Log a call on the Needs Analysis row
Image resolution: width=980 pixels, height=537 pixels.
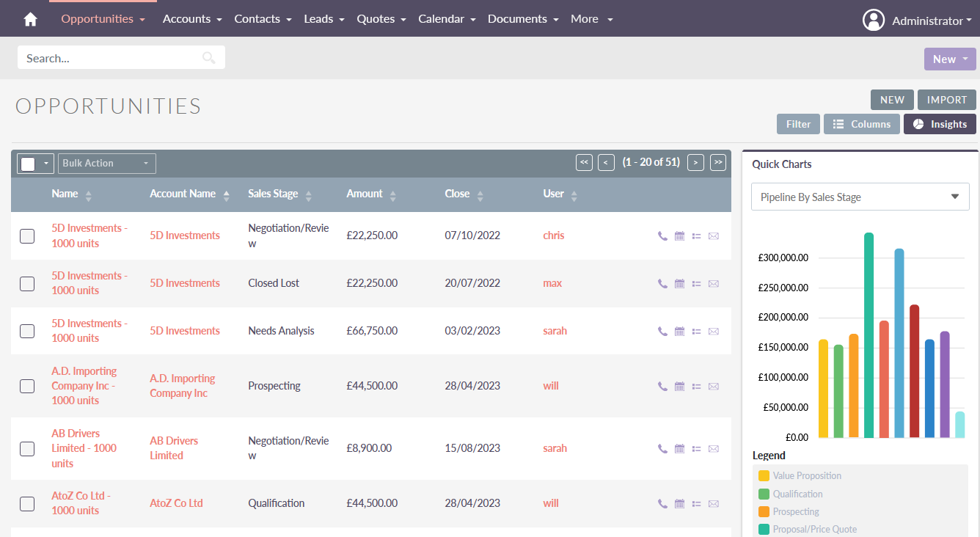662,332
